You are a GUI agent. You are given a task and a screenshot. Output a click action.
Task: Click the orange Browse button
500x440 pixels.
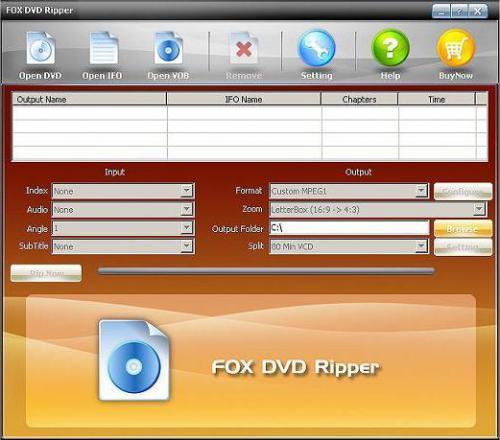463,229
